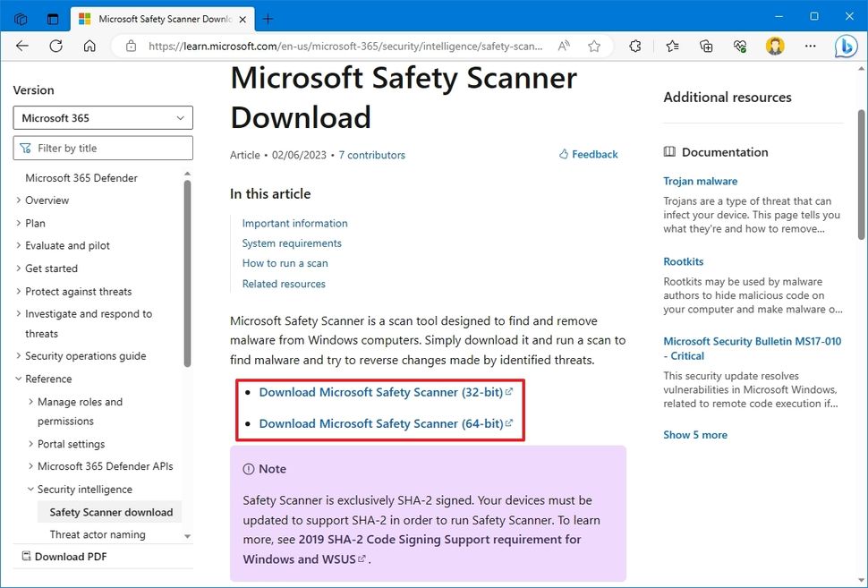The height and width of the screenshot is (588, 868).
Task: Open the Favorites list
Action: coord(672,46)
